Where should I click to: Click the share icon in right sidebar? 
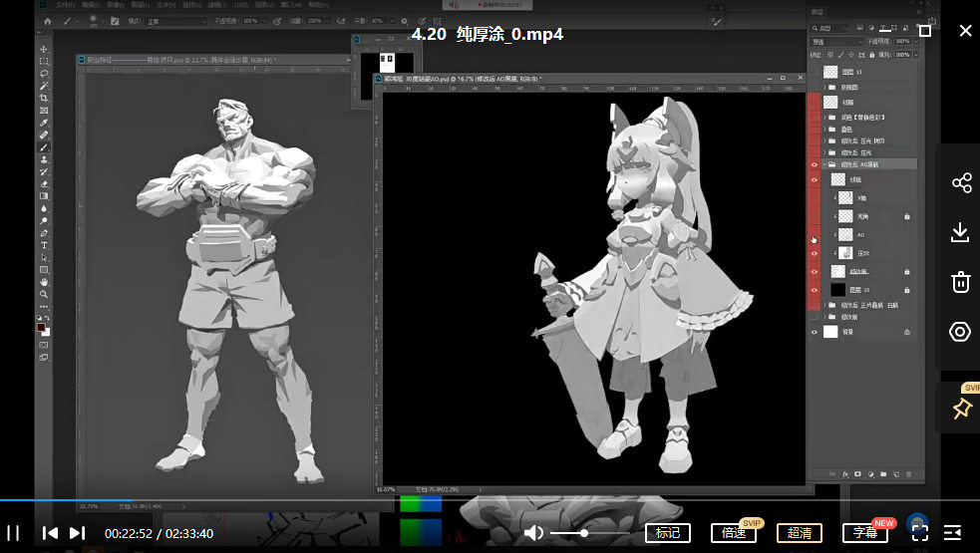pyautogui.click(x=961, y=183)
